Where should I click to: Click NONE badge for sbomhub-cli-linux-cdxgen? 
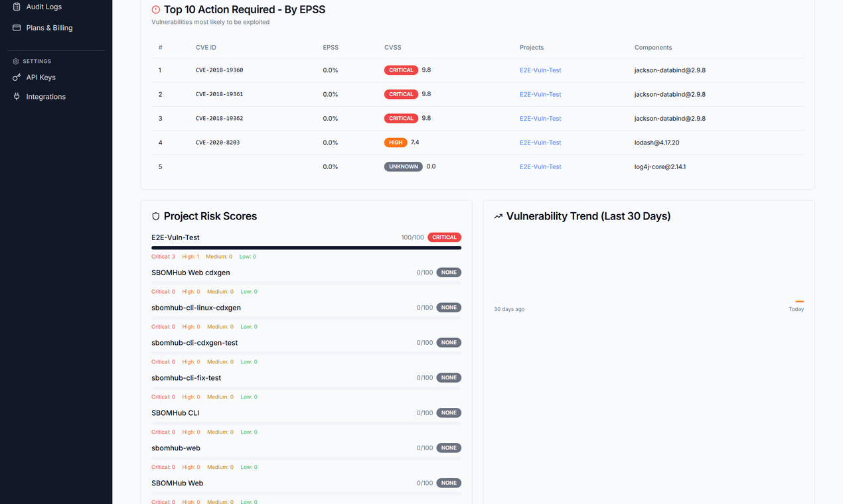click(449, 308)
